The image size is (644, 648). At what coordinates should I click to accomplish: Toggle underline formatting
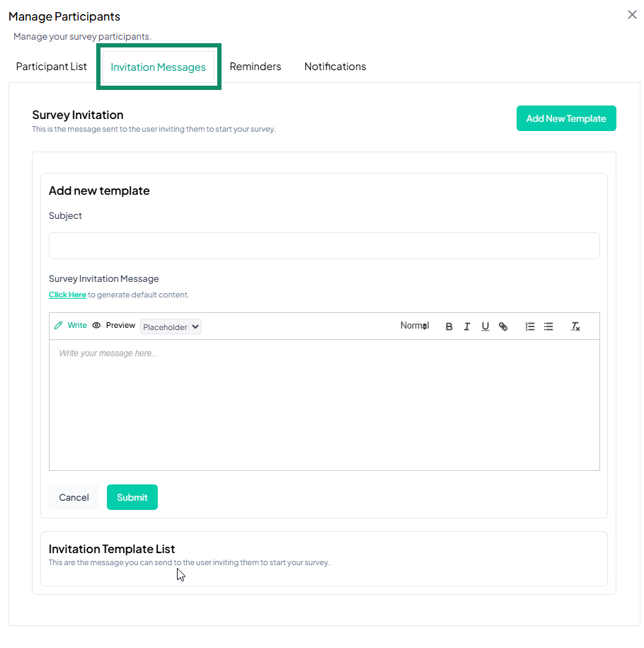[x=485, y=326]
